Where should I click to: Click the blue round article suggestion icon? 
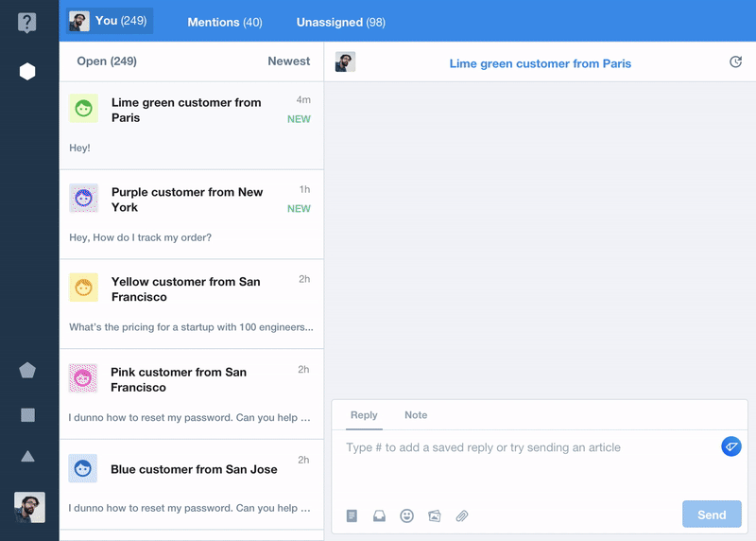pyautogui.click(x=730, y=446)
